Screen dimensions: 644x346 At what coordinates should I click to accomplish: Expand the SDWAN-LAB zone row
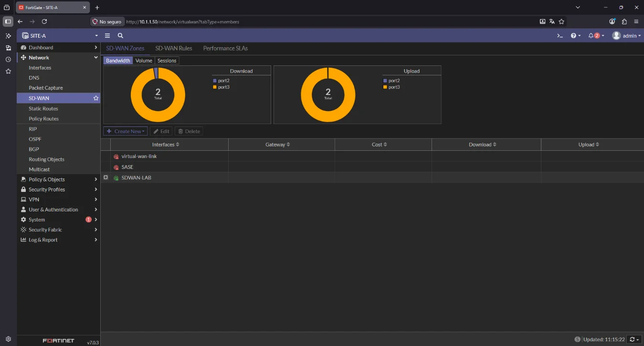[x=106, y=178]
